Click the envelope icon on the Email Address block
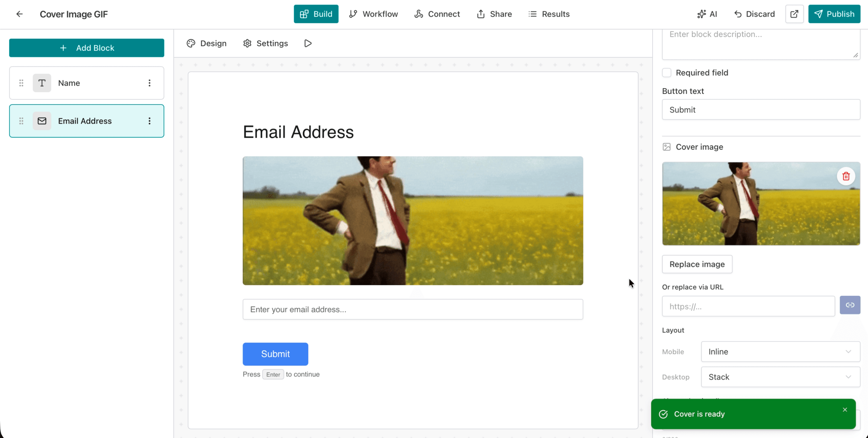The height and width of the screenshot is (438, 868). 42,121
